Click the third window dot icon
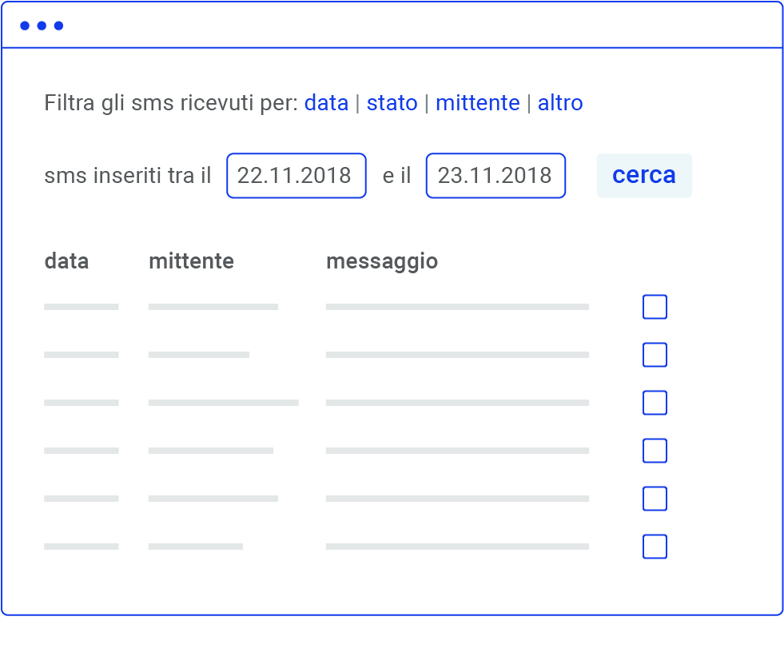This screenshot has width=784, height=672. click(x=58, y=26)
